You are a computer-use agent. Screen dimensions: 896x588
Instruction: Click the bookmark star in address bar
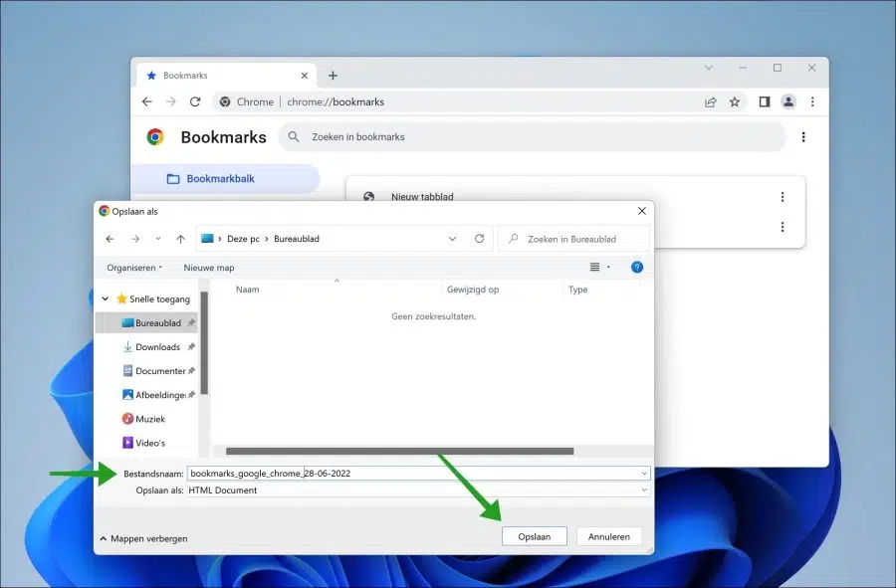coord(735,101)
